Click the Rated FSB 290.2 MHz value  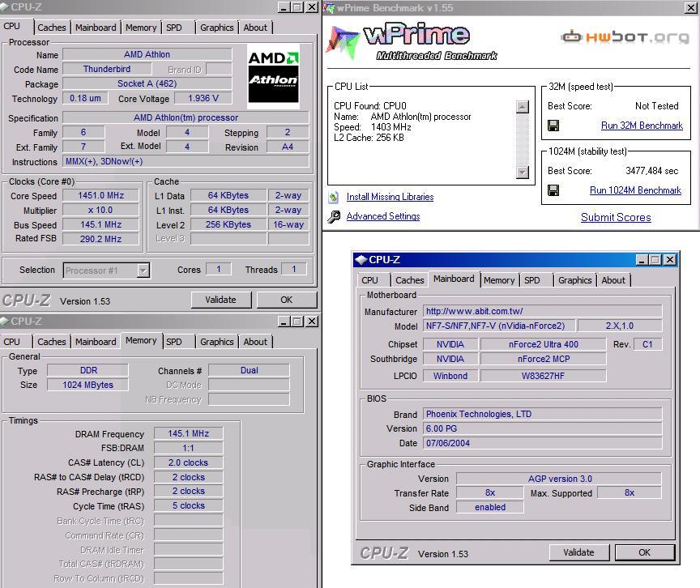tap(101, 239)
